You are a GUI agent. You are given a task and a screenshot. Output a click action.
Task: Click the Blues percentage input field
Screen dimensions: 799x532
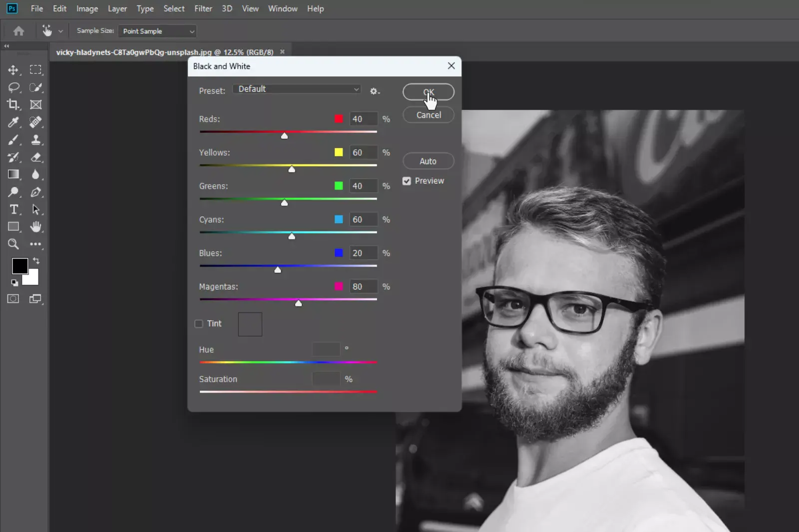pos(363,253)
